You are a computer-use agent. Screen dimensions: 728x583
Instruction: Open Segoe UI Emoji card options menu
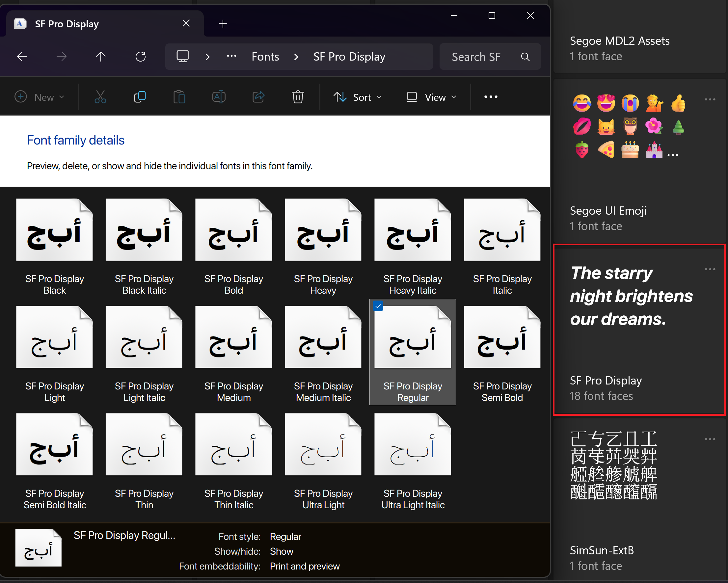click(x=710, y=100)
